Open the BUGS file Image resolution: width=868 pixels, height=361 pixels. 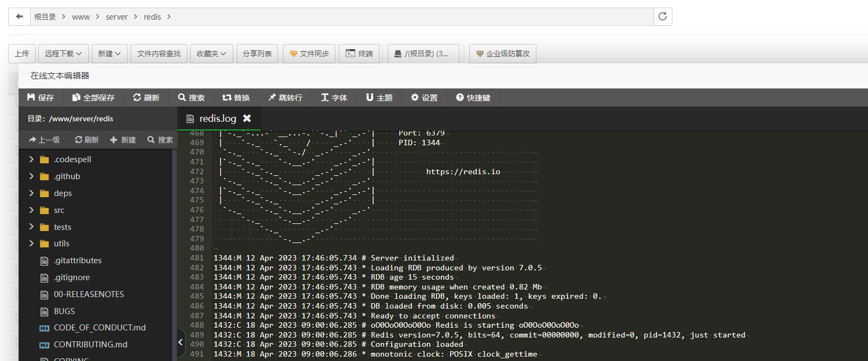pyautogui.click(x=64, y=311)
